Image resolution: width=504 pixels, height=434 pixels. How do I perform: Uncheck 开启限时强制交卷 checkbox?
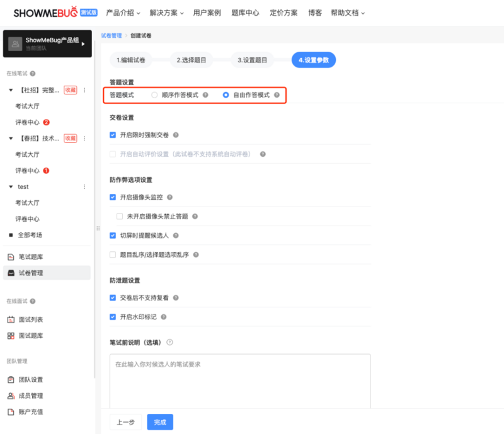pos(113,135)
